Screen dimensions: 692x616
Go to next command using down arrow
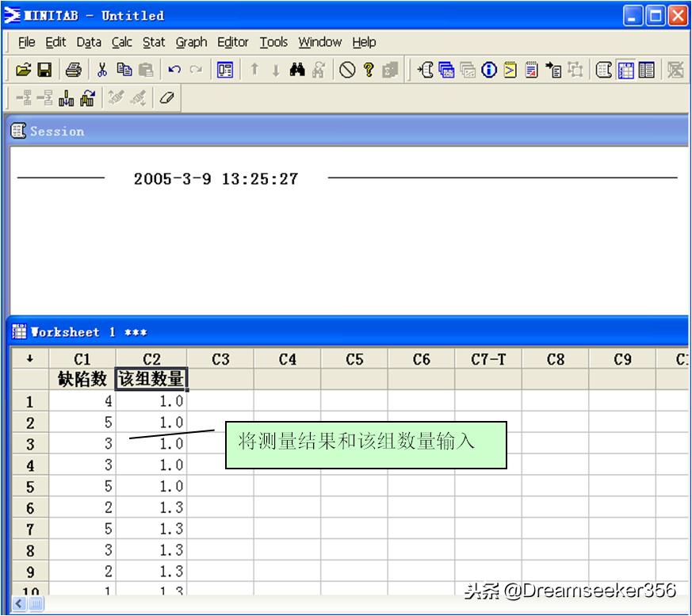pos(276,70)
